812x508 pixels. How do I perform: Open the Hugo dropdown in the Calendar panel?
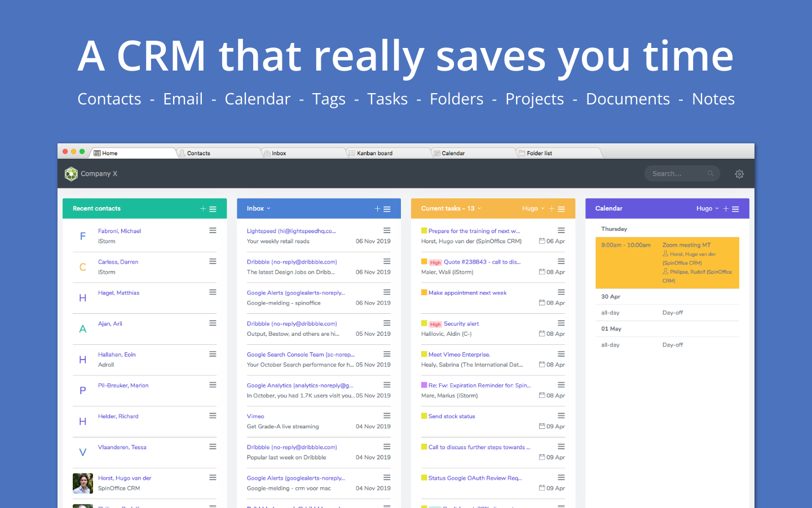click(708, 208)
